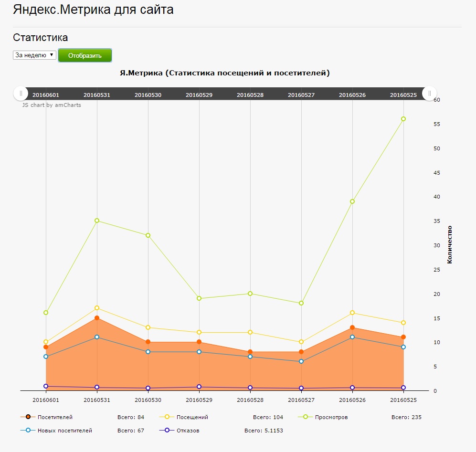Viewport: 476px width, 452px height.
Task: Open the "За неделю" period dropdown
Action: (x=34, y=55)
